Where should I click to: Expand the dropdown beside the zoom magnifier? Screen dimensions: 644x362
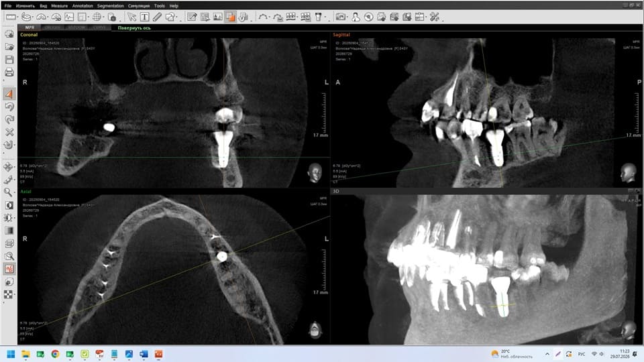[x=14, y=193]
